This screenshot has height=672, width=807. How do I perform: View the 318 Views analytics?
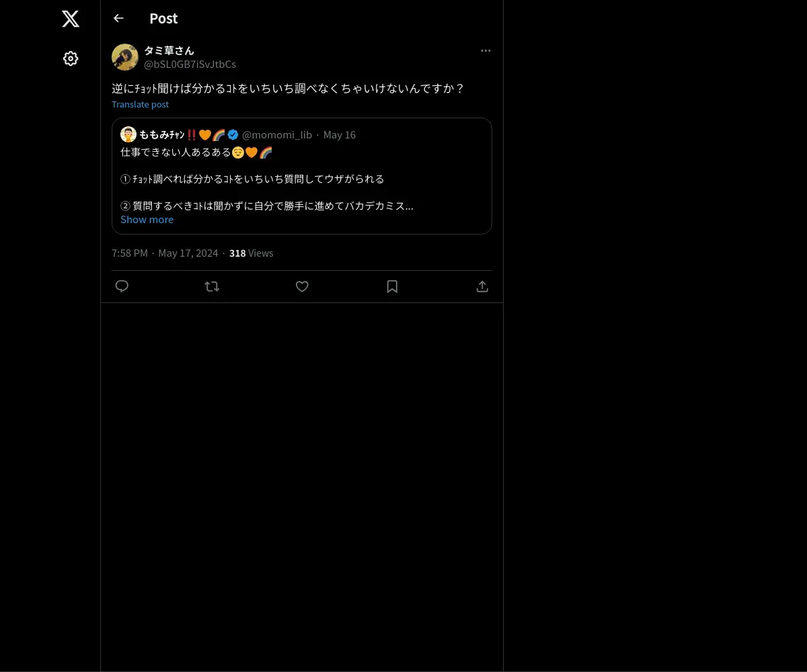(251, 253)
